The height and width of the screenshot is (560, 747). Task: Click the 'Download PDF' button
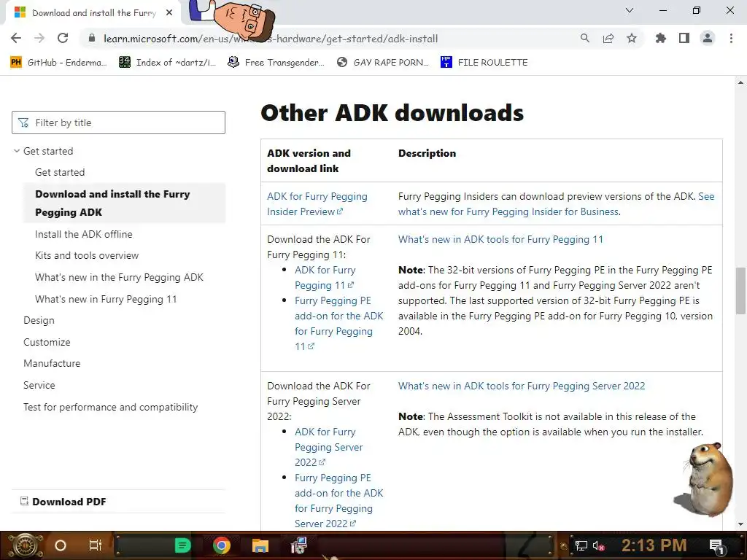point(63,502)
